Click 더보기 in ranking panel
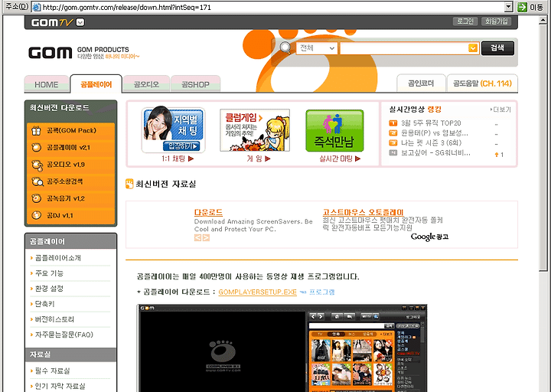 click(500, 109)
